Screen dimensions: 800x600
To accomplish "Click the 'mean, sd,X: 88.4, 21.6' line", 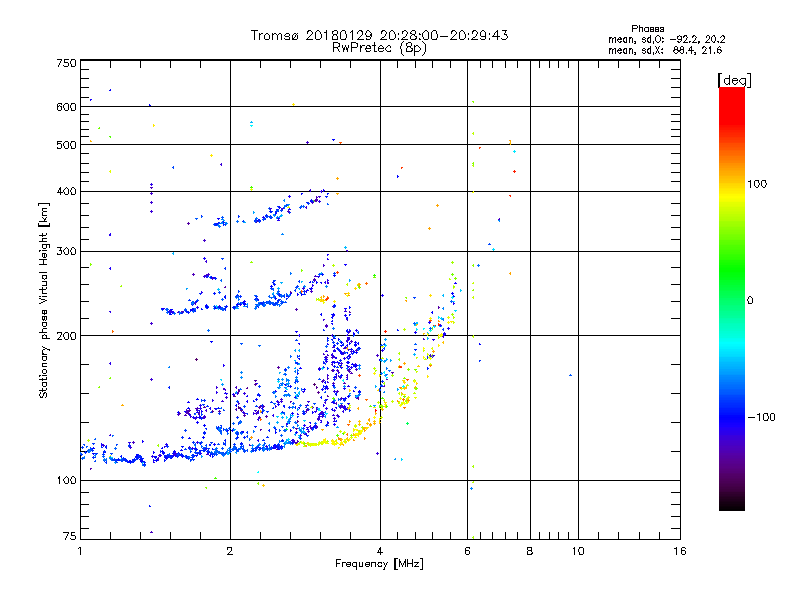I will coord(665,50).
